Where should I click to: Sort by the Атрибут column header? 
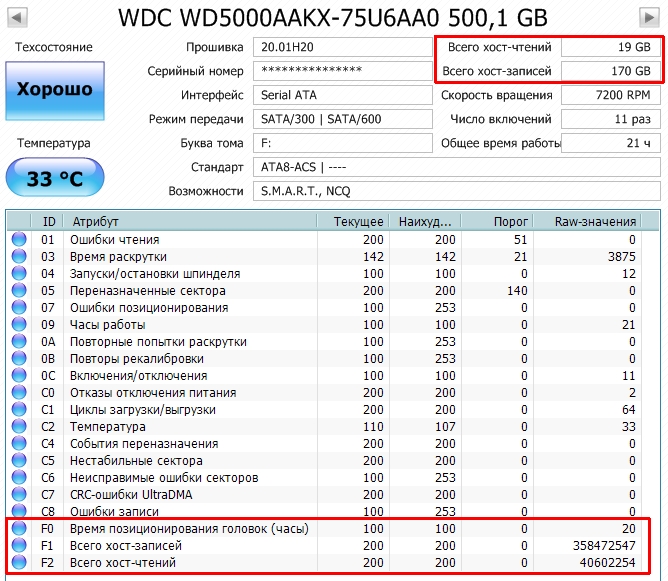pos(190,221)
